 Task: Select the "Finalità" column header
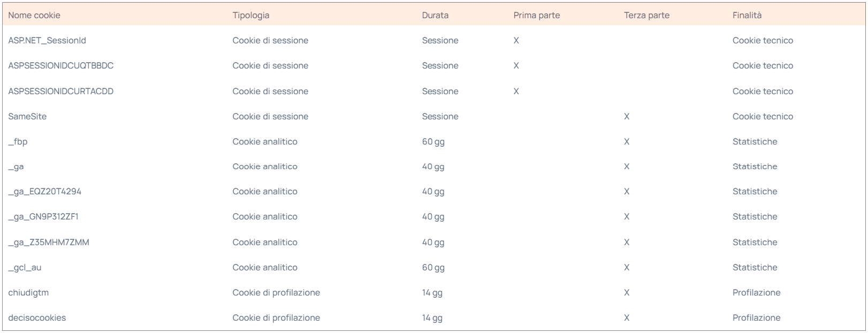pyautogui.click(x=747, y=16)
